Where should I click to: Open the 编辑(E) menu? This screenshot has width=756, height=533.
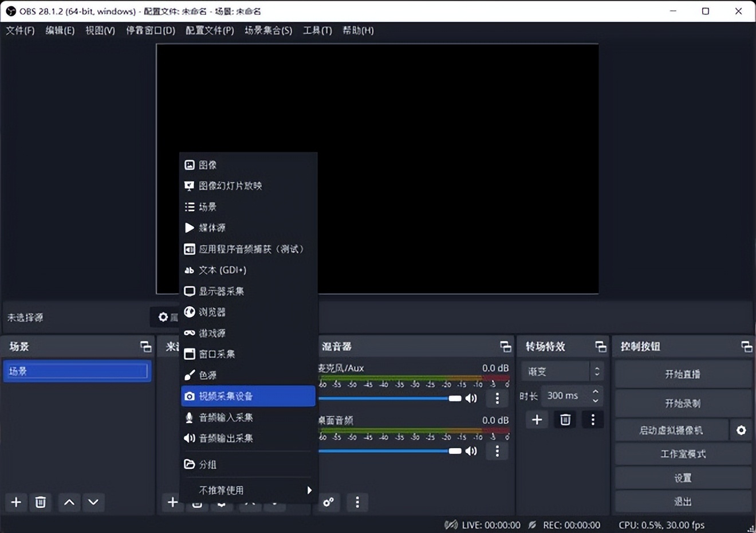pyautogui.click(x=60, y=30)
